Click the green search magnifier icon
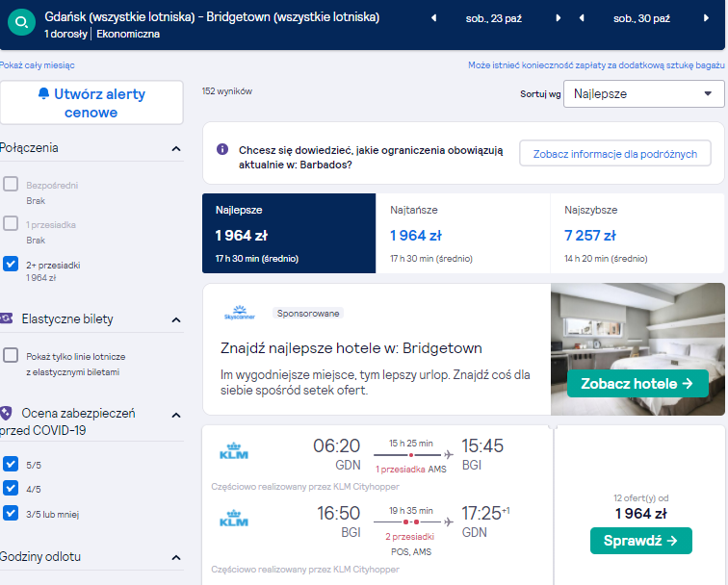728x585 pixels. [21, 22]
